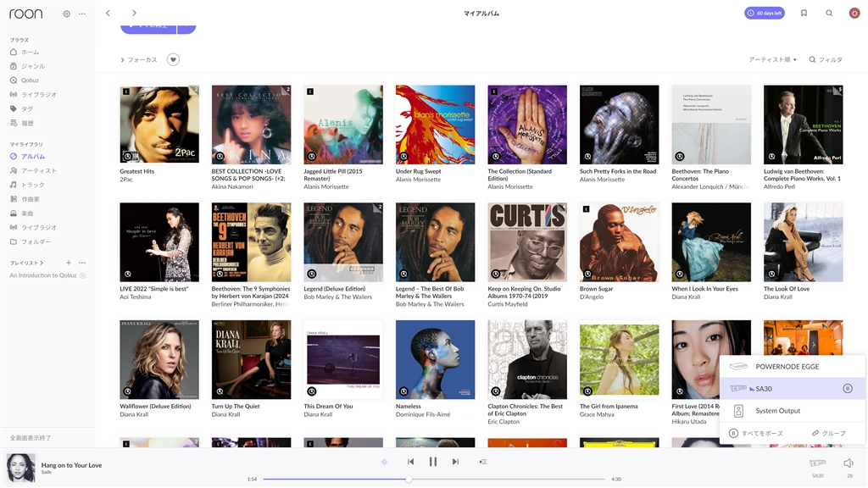This screenshot has height=488, width=868.
Task: Open Roon settings gear icon
Action: [66, 14]
